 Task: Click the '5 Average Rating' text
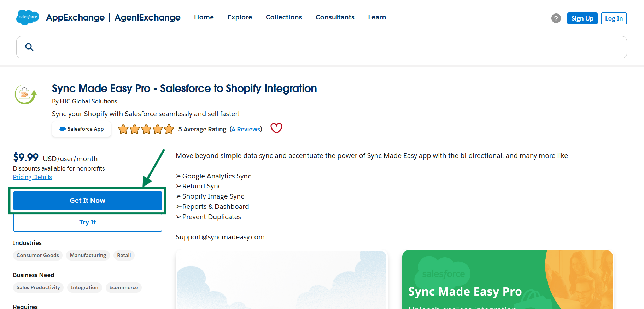(202, 129)
